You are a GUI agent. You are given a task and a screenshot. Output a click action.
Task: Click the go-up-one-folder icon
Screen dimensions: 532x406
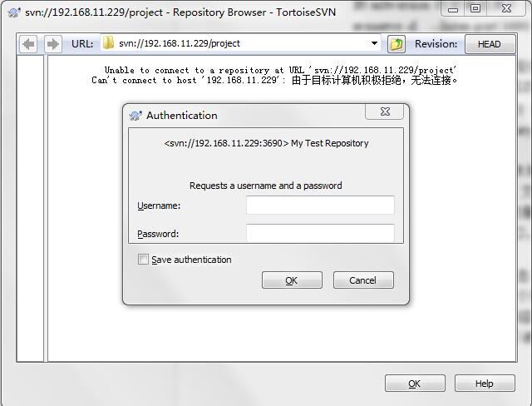(x=397, y=44)
